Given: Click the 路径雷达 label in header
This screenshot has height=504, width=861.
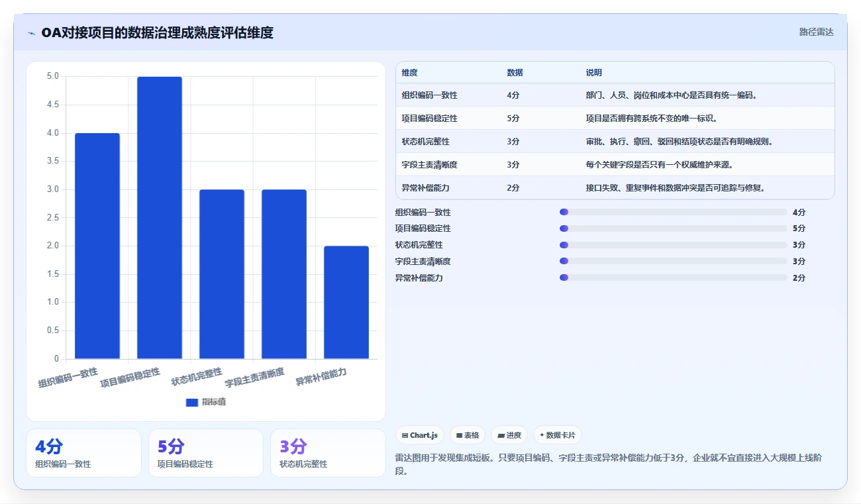Looking at the screenshot, I should (816, 32).
